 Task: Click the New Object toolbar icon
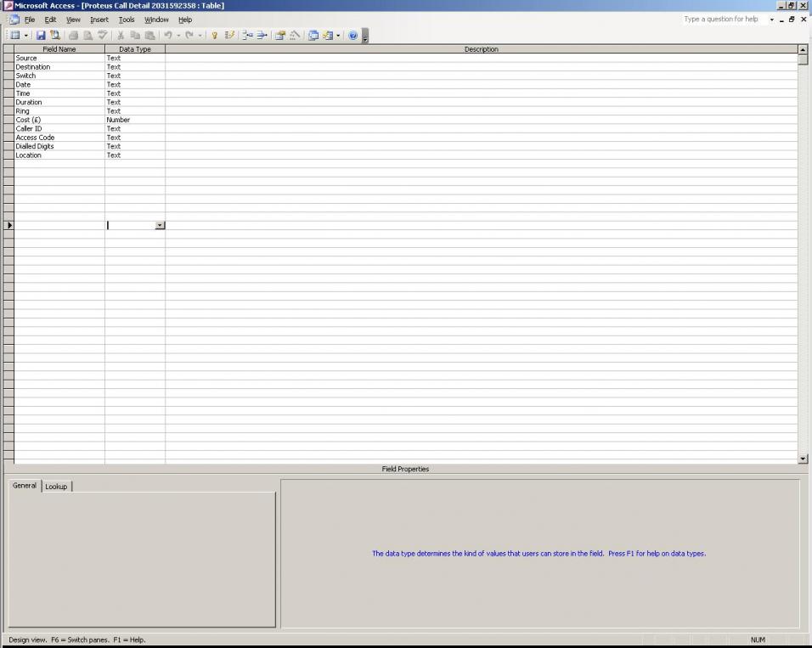point(328,35)
